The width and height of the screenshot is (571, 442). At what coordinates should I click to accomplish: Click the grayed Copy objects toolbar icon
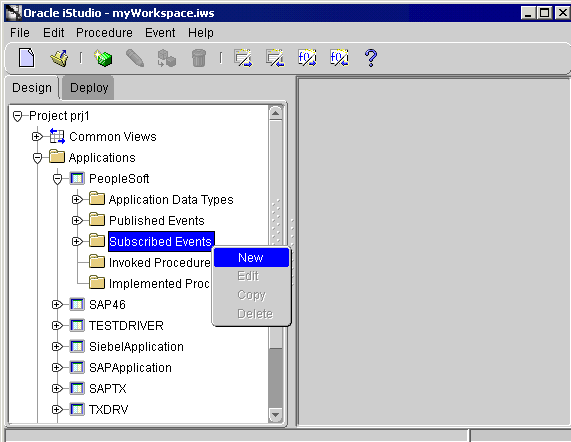[x=166, y=58]
